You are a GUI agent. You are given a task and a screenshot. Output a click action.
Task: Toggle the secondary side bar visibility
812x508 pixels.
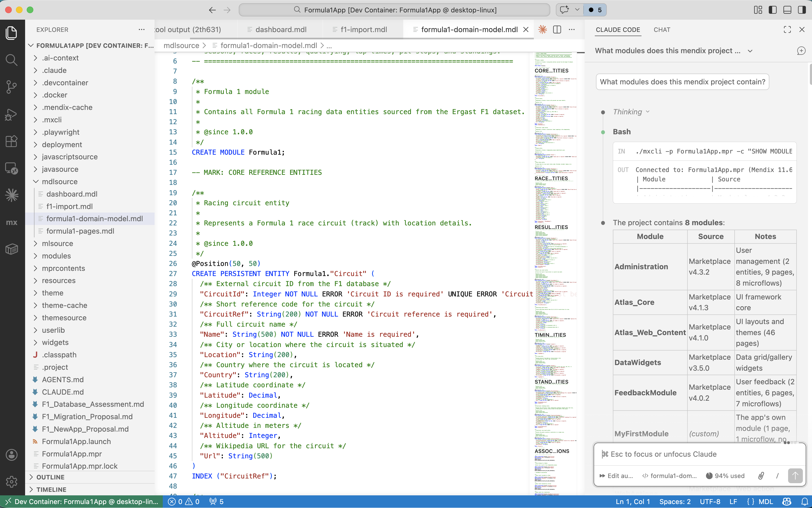802,10
